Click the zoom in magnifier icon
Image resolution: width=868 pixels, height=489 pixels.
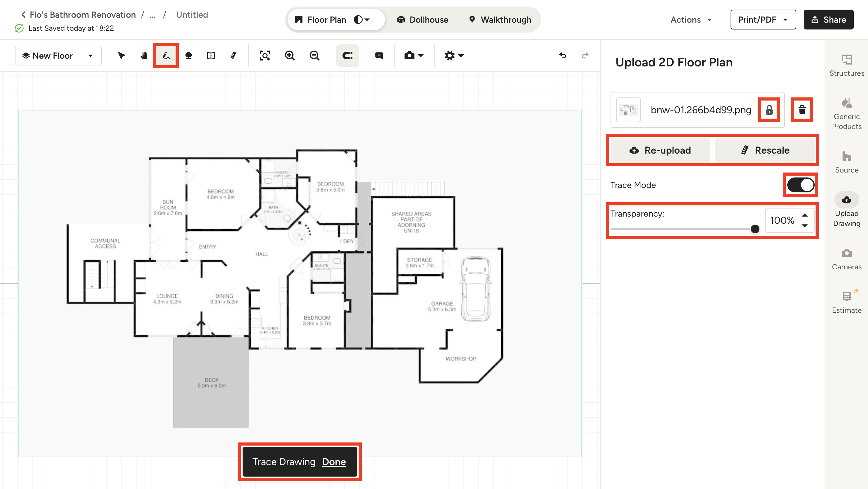pyautogui.click(x=289, y=56)
